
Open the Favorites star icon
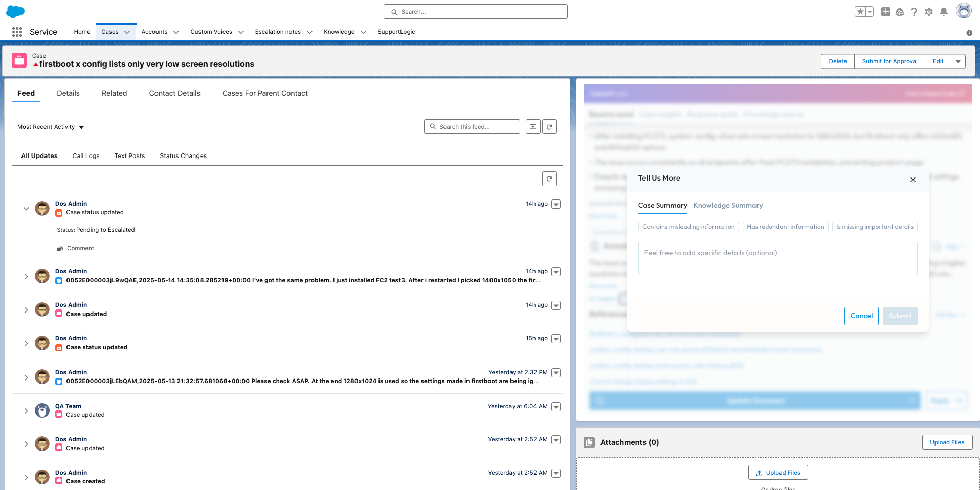pyautogui.click(x=860, y=12)
